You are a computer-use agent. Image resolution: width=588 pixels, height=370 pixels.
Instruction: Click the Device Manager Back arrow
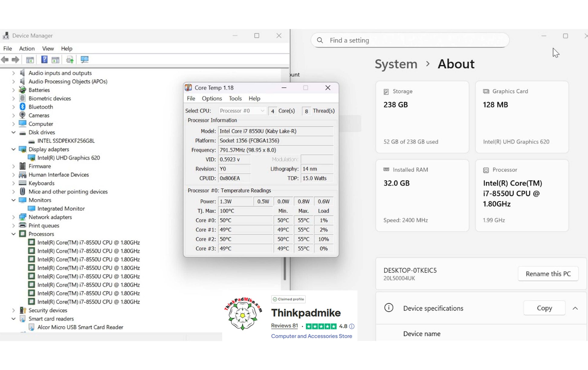click(x=5, y=60)
